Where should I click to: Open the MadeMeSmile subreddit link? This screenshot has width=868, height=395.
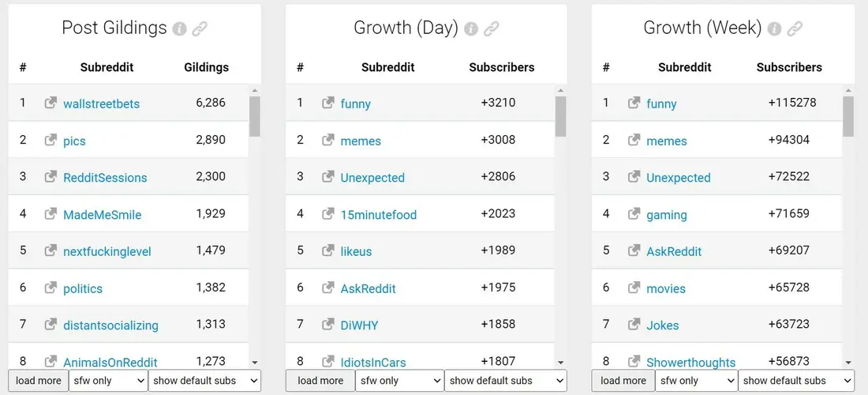pyautogui.click(x=103, y=215)
